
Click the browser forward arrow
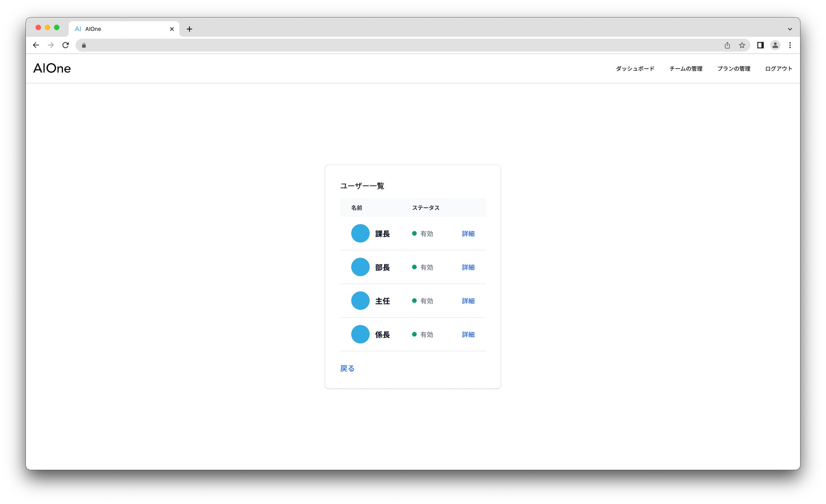51,45
